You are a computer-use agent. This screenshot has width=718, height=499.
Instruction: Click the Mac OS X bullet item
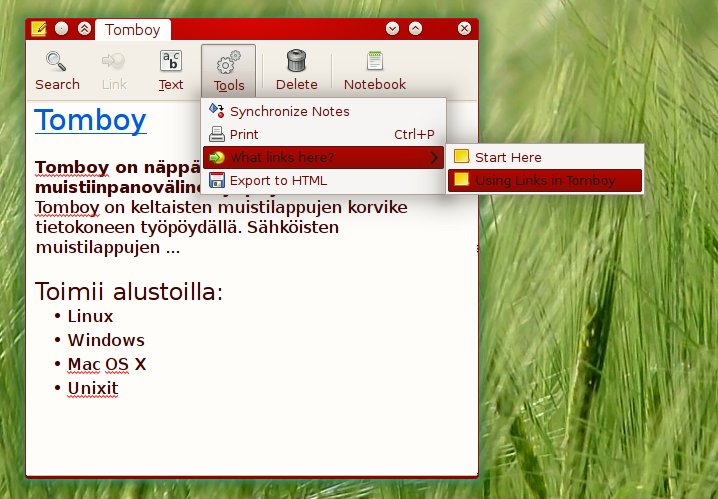click(x=107, y=364)
